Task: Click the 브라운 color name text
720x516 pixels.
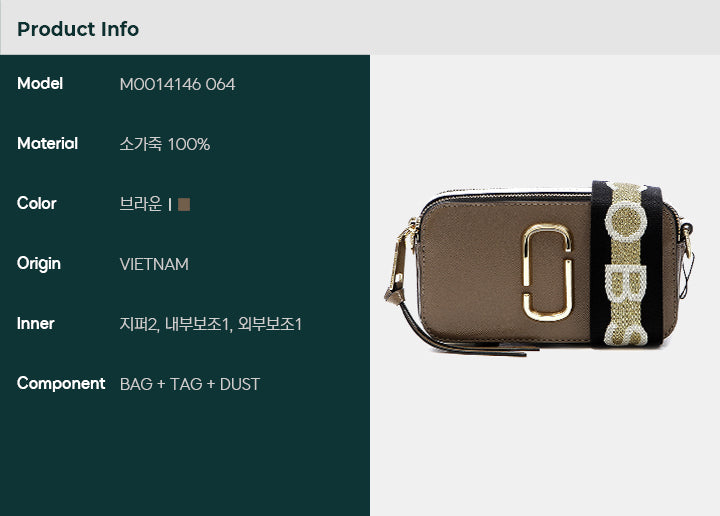Action: pyautogui.click(x=141, y=204)
